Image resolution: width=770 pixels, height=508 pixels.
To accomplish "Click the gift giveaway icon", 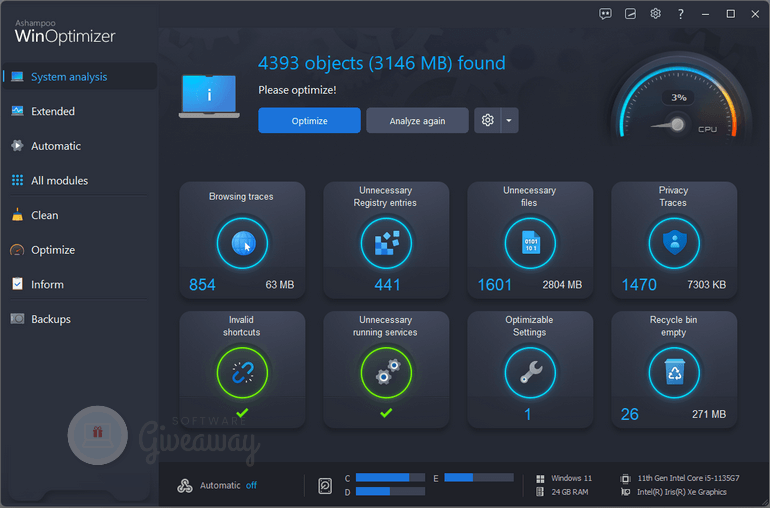I will pyautogui.click(x=98, y=435).
